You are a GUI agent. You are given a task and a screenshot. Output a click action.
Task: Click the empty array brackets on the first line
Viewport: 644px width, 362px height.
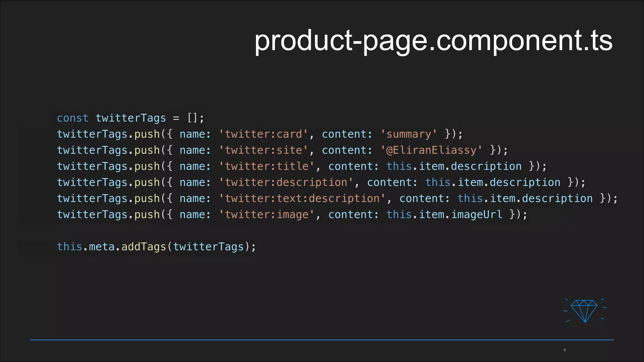point(192,118)
